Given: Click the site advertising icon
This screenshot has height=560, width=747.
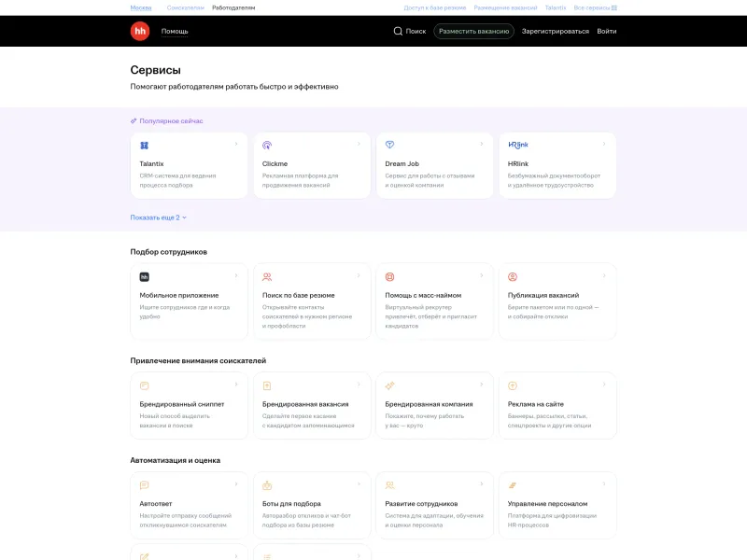Looking at the screenshot, I should (x=513, y=385).
